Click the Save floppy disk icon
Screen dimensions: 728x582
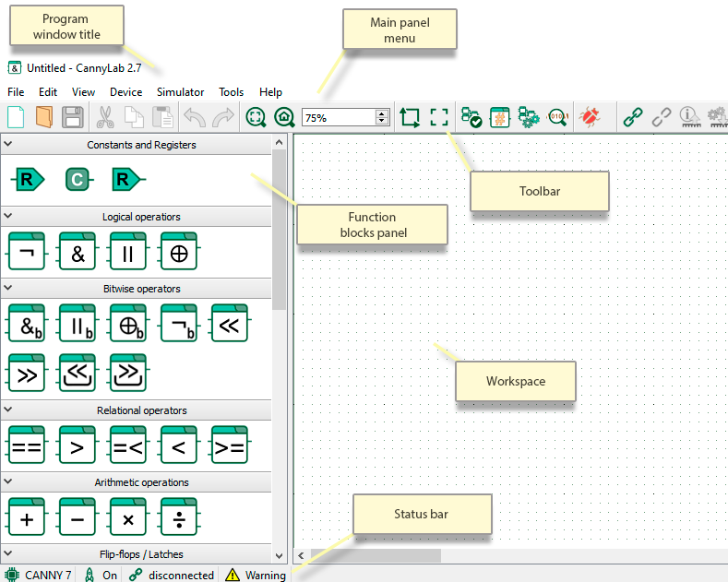[72, 117]
